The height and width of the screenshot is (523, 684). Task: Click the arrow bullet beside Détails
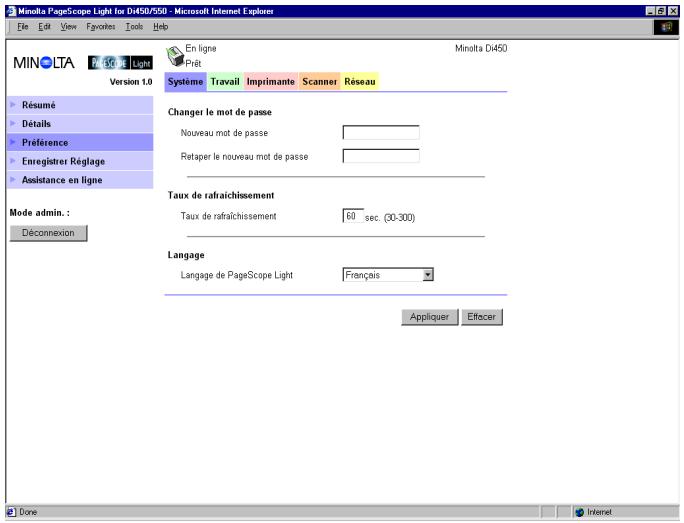tap(13, 123)
